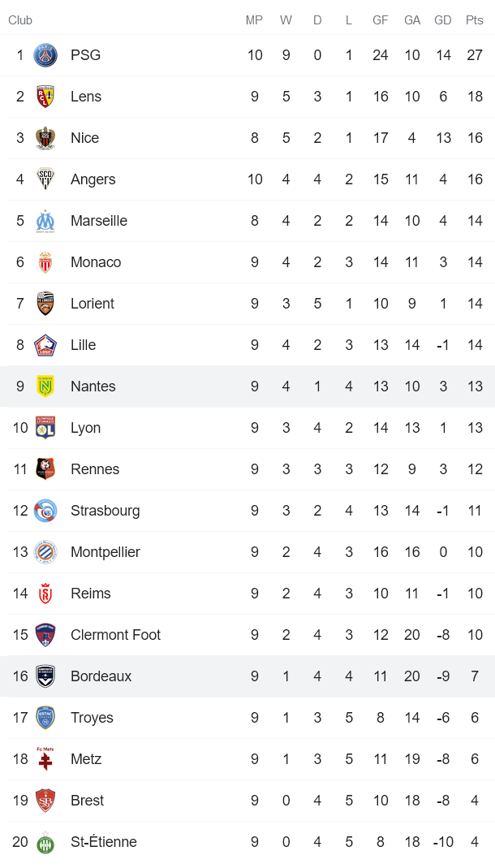Screen dimensions: 495x868
Task: Click the PSG club crest icon
Action: tap(45, 55)
